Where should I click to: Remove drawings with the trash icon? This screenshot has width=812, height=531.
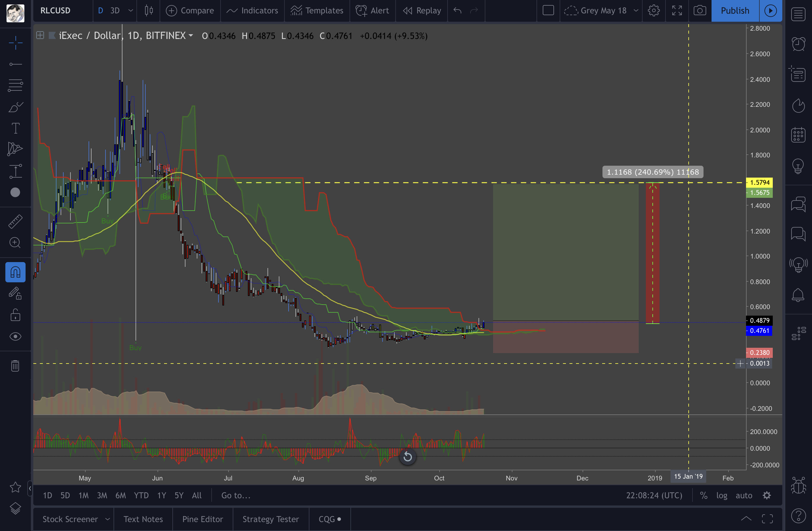15,366
